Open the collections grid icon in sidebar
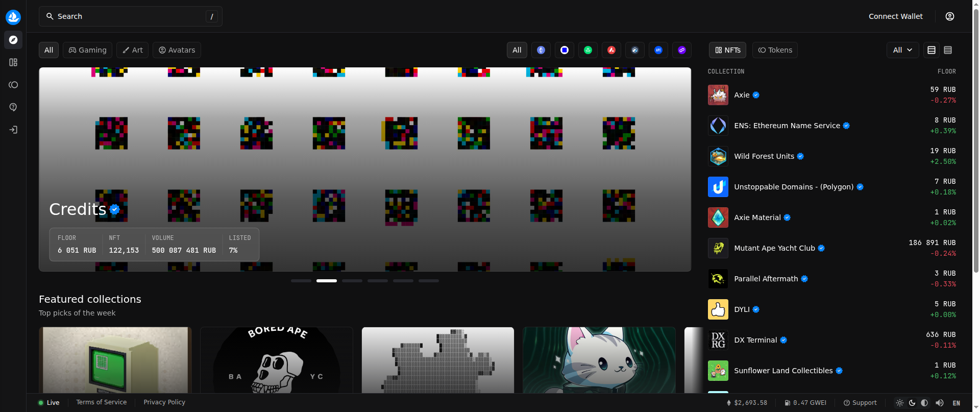Screen dimensions: 980x412 (13, 62)
